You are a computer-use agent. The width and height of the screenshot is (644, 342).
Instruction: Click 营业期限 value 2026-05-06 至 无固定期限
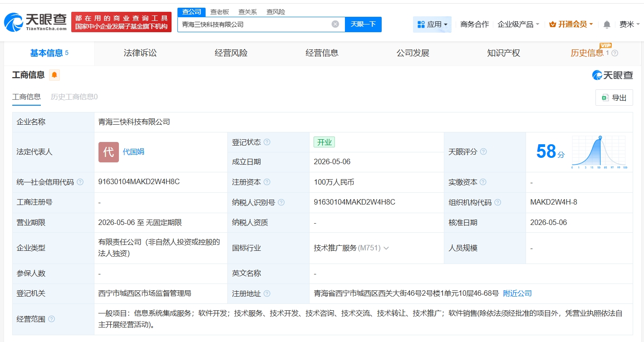click(x=140, y=223)
